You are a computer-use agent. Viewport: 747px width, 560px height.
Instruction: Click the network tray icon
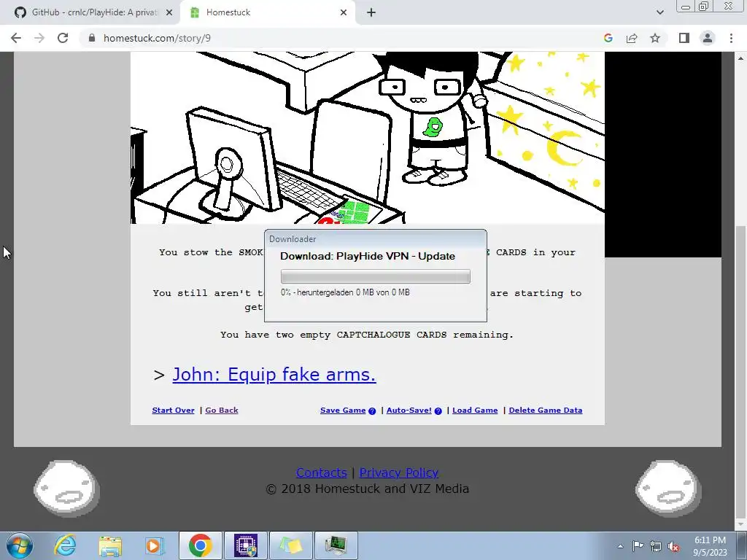click(656, 546)
